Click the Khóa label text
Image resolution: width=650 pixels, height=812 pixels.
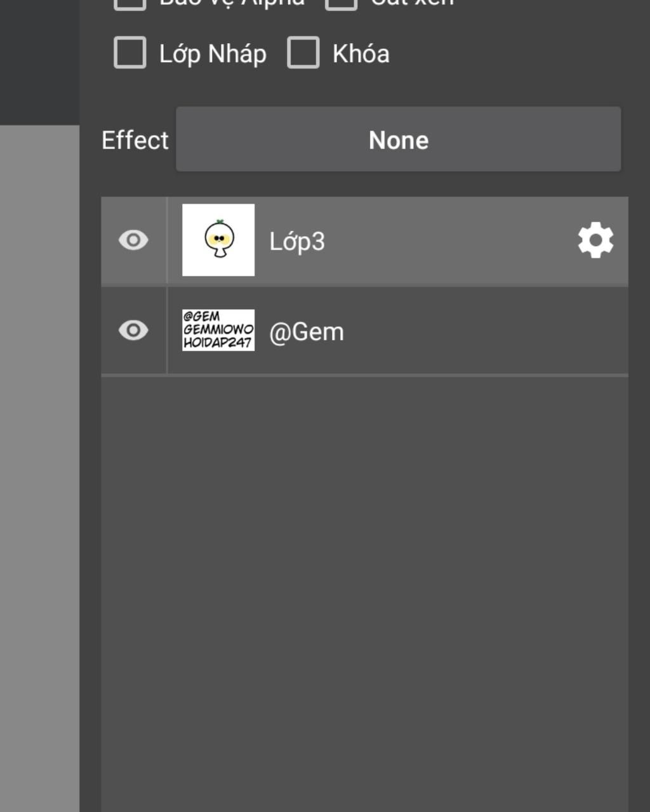tap(361, 53)
